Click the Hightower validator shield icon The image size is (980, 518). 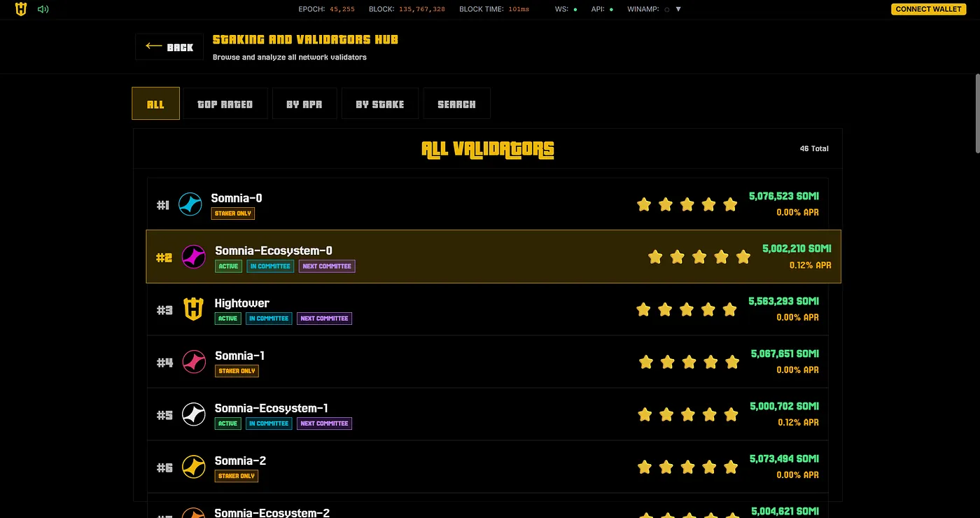pyautogui.click(x=193, y=309)
